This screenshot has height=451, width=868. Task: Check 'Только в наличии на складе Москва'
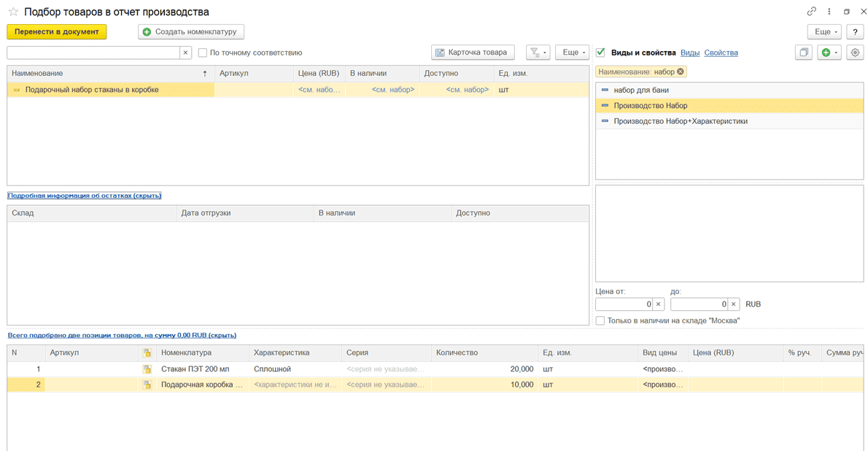click(600, 320)
